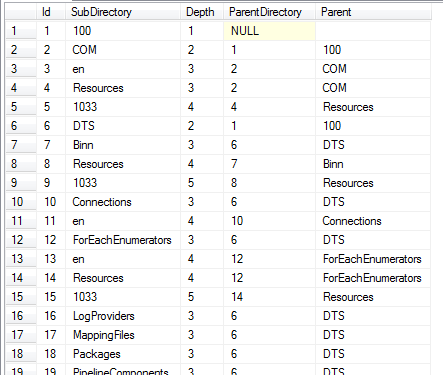Click SubDirectory cell 'Binn'
Screen dimensions: 443x375
pos(123,145)
